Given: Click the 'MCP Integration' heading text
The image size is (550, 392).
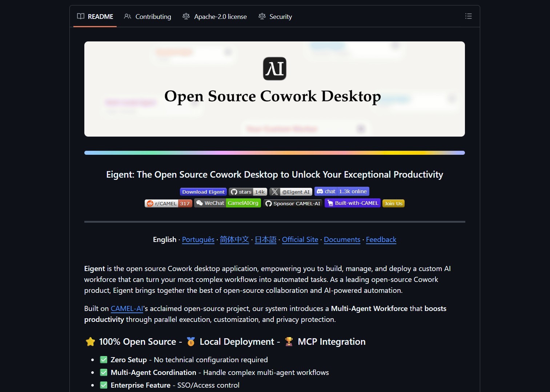Looking at the screenshot, I should point(332,342).
